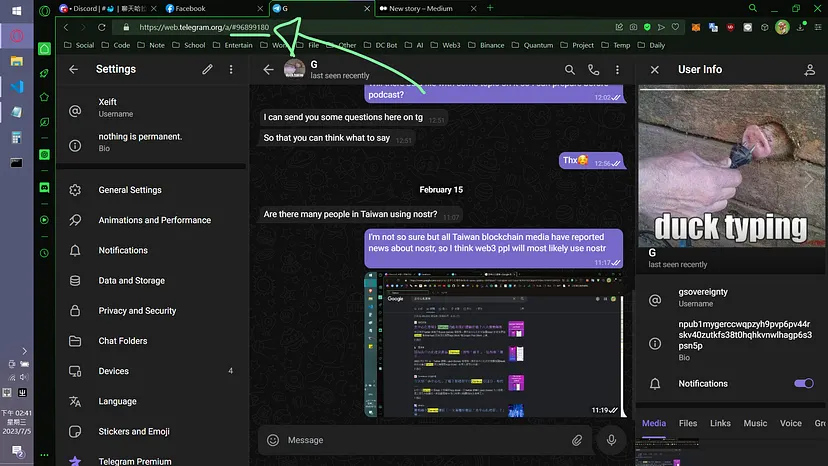Type in the Message input field

(420, 440)
